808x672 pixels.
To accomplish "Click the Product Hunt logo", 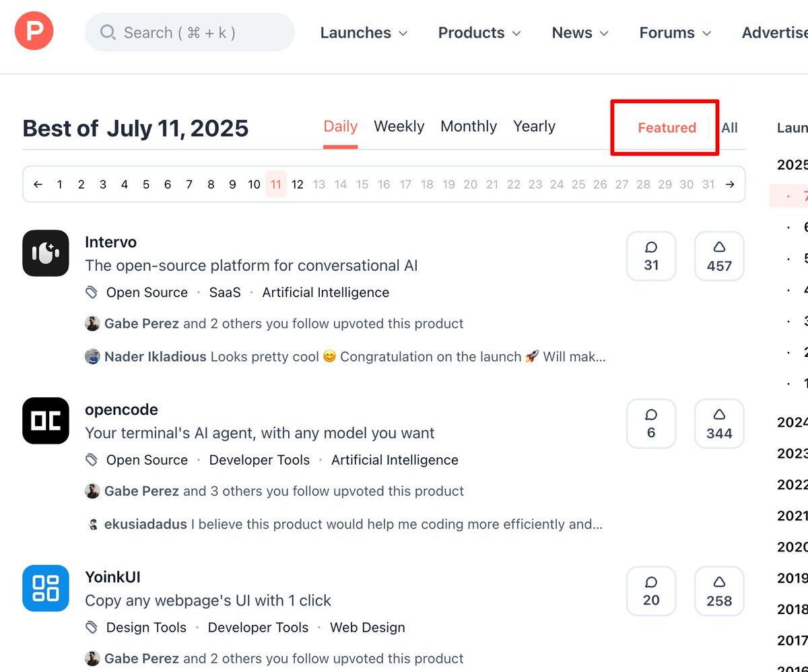I will pyautogui.click(x=34, y=31).
